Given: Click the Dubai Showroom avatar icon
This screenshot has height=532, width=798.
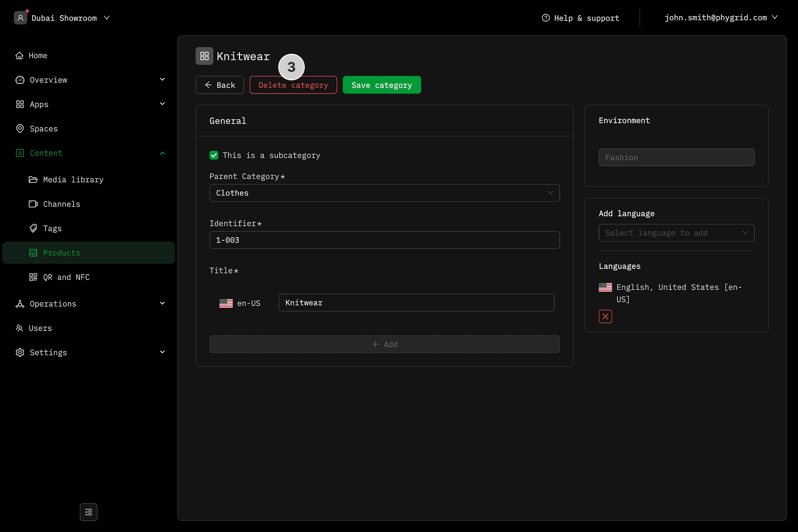Looking at the screenshot, I should 21,18.
